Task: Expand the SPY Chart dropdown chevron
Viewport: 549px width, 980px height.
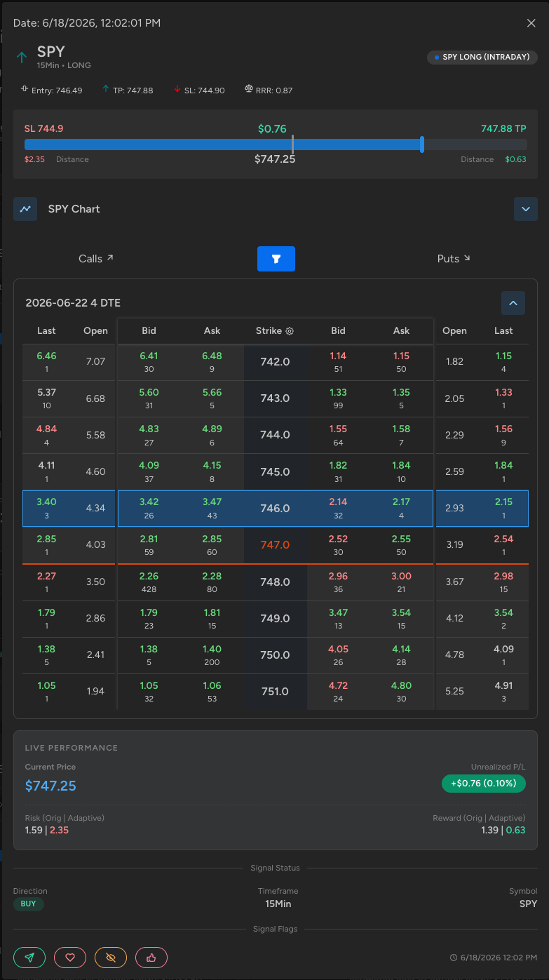Action: pos(526,209)
